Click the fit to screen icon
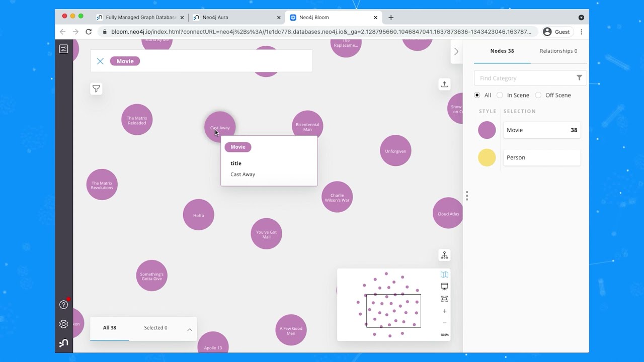Viewport: 644px width, 362px height. [x=444, y=299]
